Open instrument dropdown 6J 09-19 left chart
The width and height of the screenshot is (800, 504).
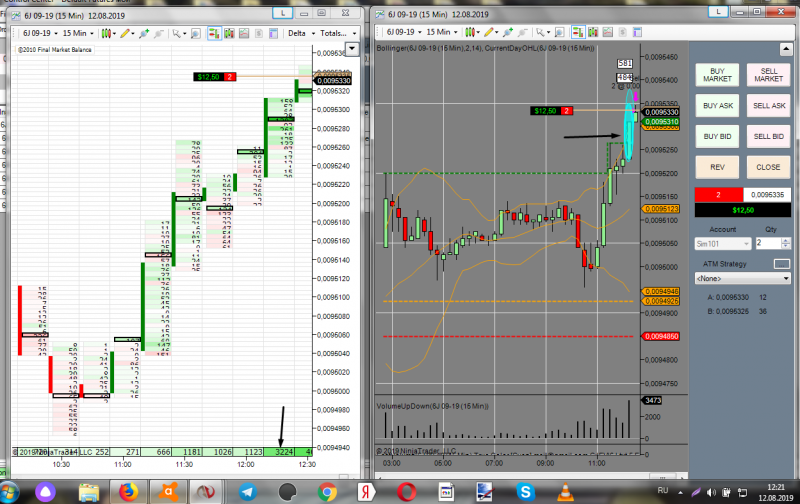[x=39, y=34]
